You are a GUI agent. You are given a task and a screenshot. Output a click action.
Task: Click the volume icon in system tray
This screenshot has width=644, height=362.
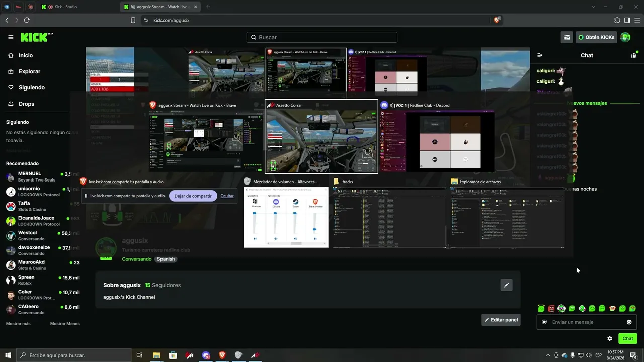pyautogui.click(x=589, y=355)
